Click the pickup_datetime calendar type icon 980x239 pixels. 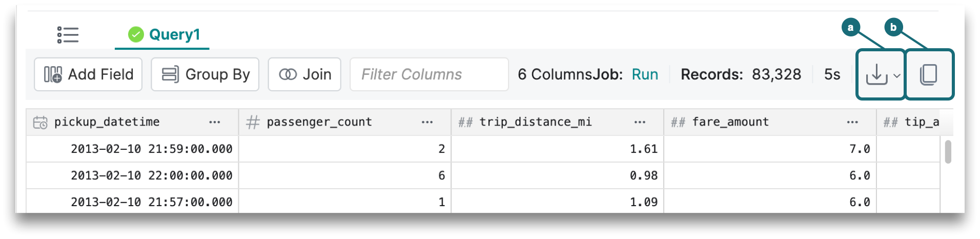pos(40,122)
